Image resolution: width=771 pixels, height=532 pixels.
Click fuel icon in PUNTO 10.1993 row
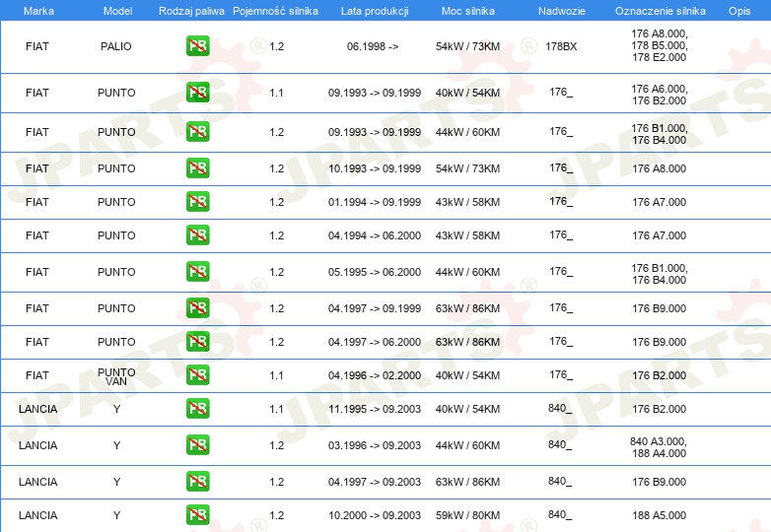[x=197, y=168]
